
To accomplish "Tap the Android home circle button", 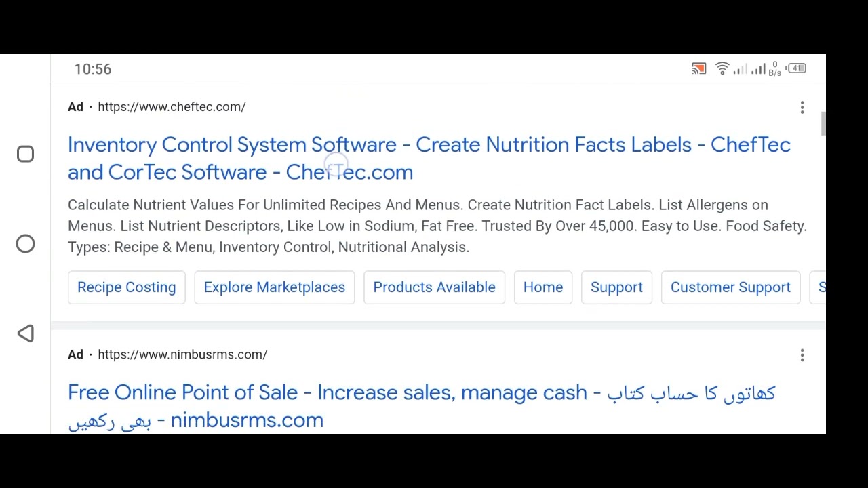I will (25, 244).
